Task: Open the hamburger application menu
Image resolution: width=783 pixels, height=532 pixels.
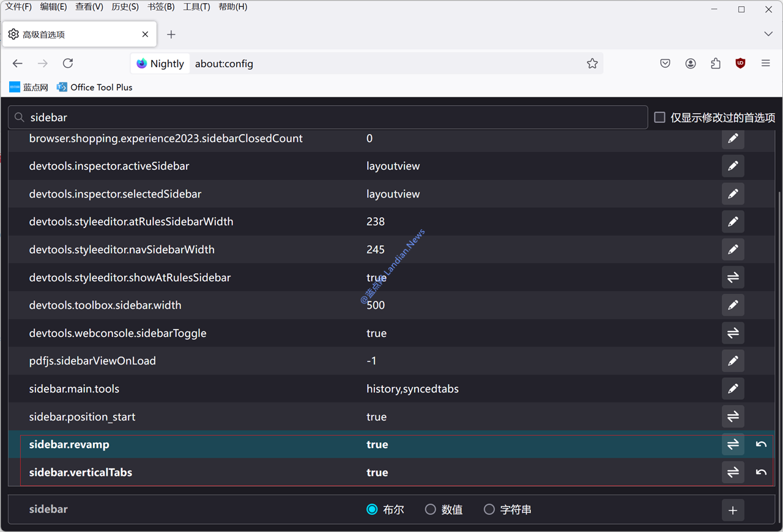Action: [x=765, y=64]
